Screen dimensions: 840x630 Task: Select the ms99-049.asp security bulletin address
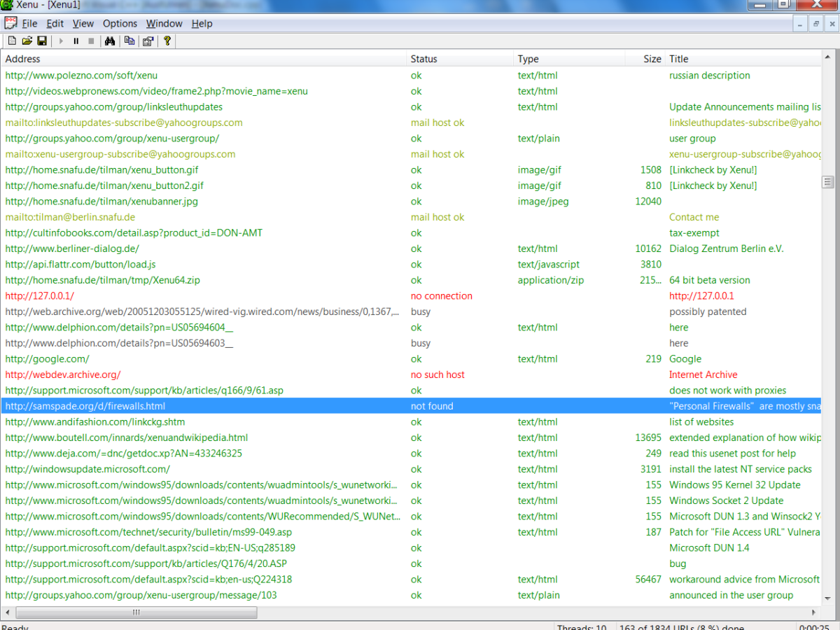[x=148, y=532]
